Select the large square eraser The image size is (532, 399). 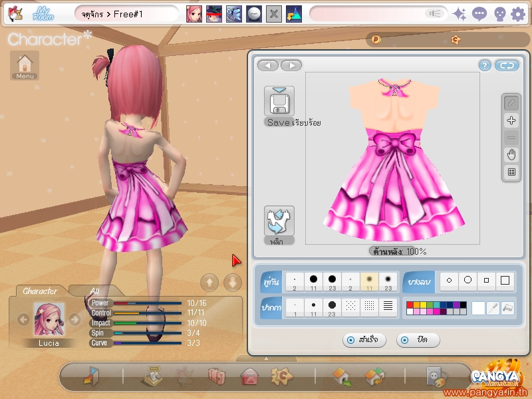coord(505,280)
